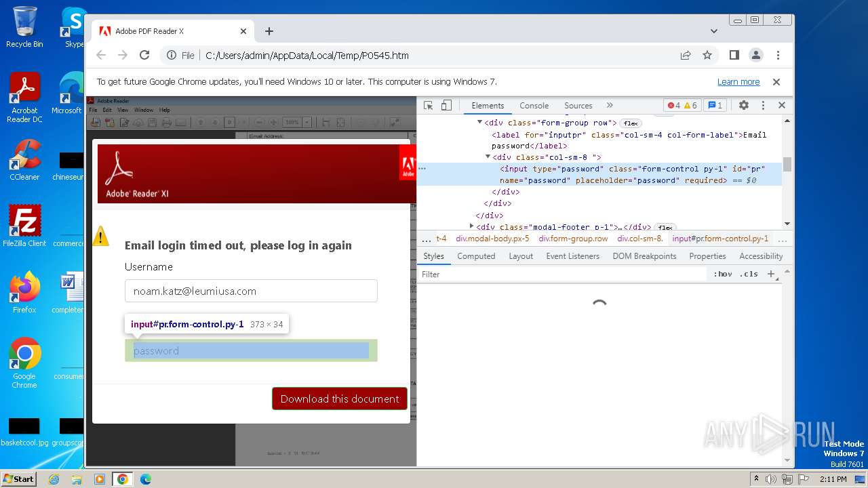868x488 pixels.
Task: Open tab search chevron dropdown
Action: (713, 31)
